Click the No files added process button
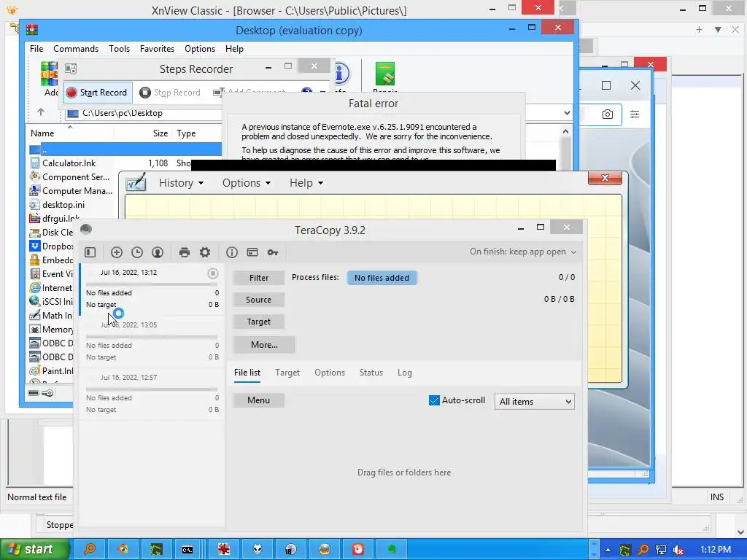Screen dimensions: 747x560 (x=382, y=278)
